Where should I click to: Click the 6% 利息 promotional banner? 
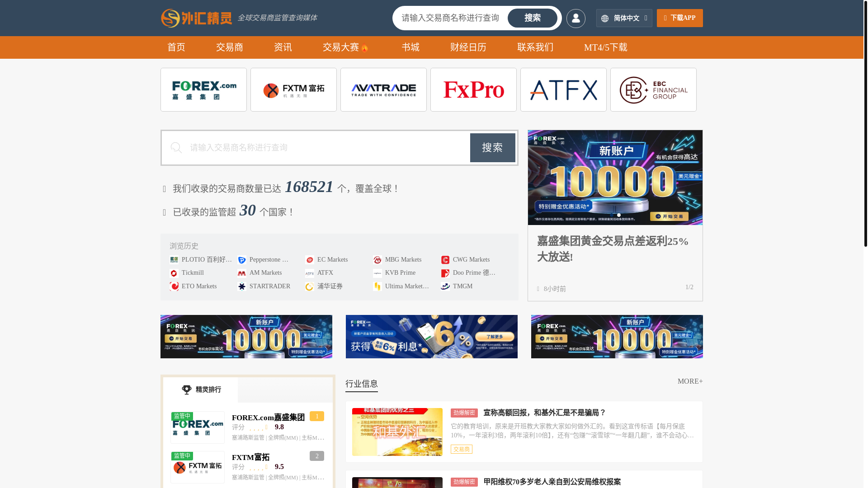coord(432,337)
